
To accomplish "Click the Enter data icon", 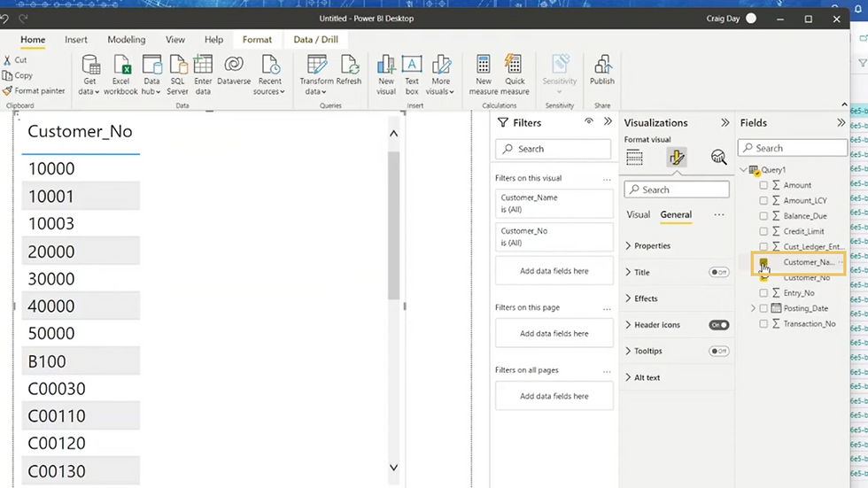I will (x=203, y=65).
